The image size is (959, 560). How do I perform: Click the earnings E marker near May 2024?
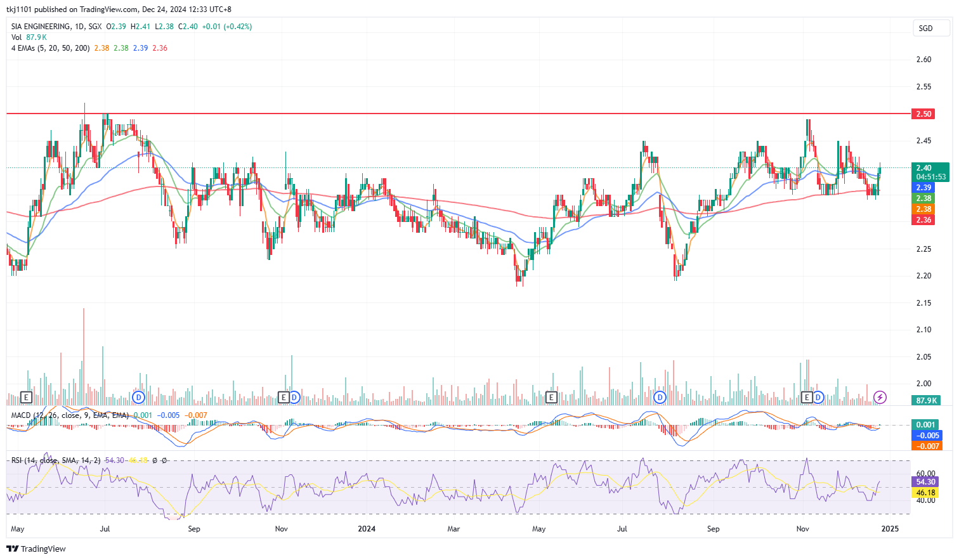(x=551, y=398)
